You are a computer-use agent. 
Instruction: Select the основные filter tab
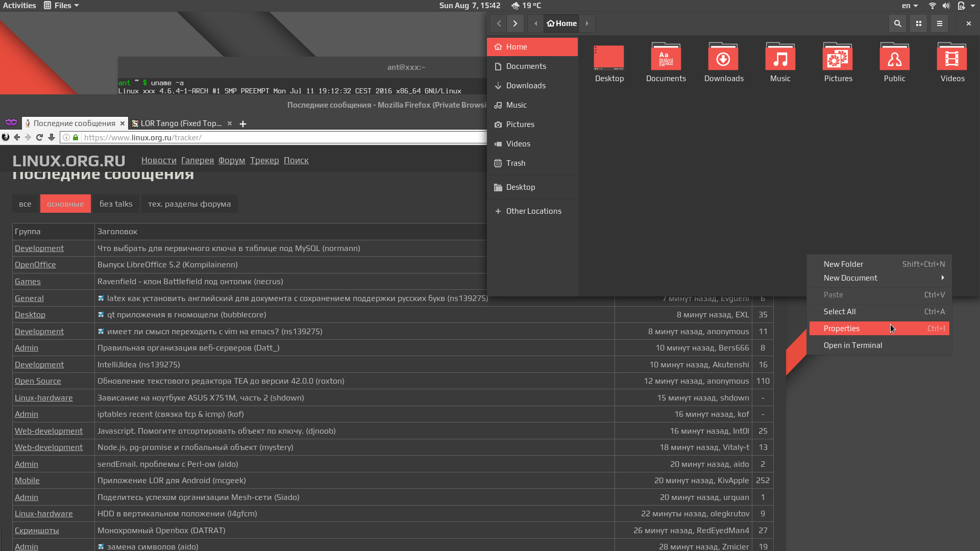65,204
